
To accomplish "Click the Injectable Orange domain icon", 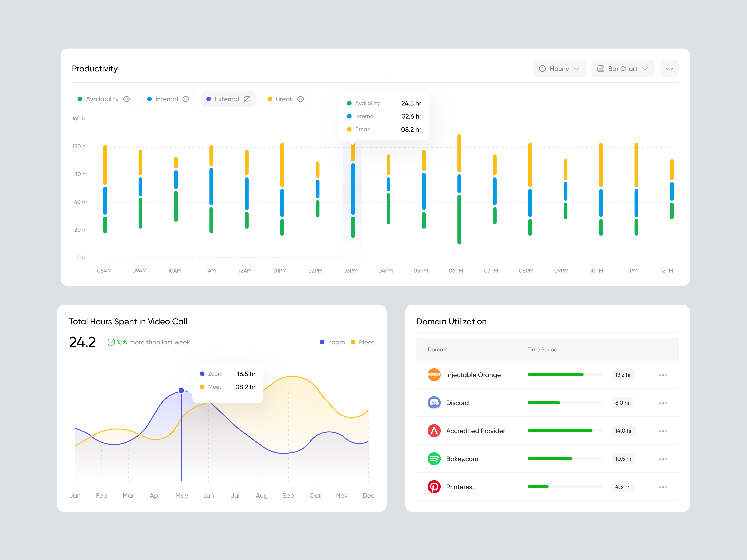I will coord(434,375).
